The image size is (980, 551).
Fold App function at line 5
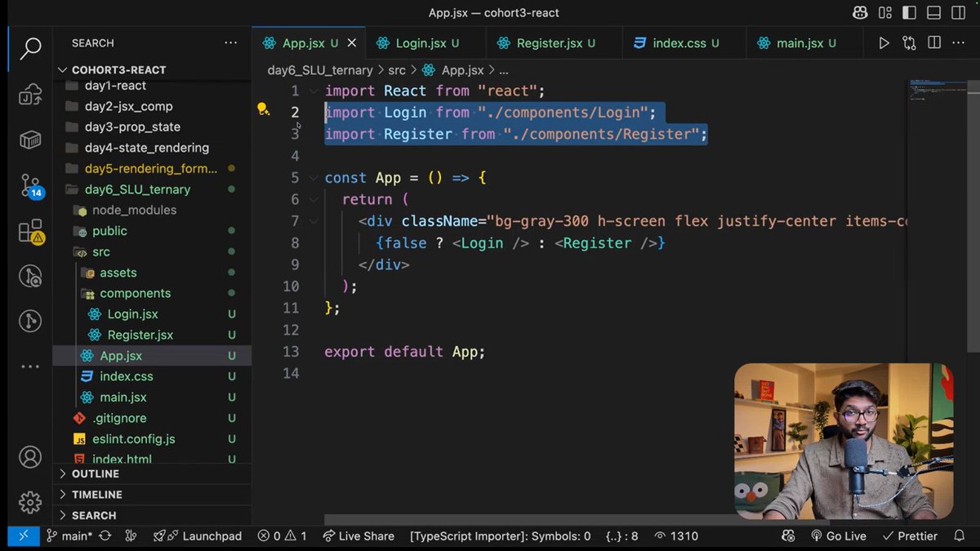click(x=314, y=177)
